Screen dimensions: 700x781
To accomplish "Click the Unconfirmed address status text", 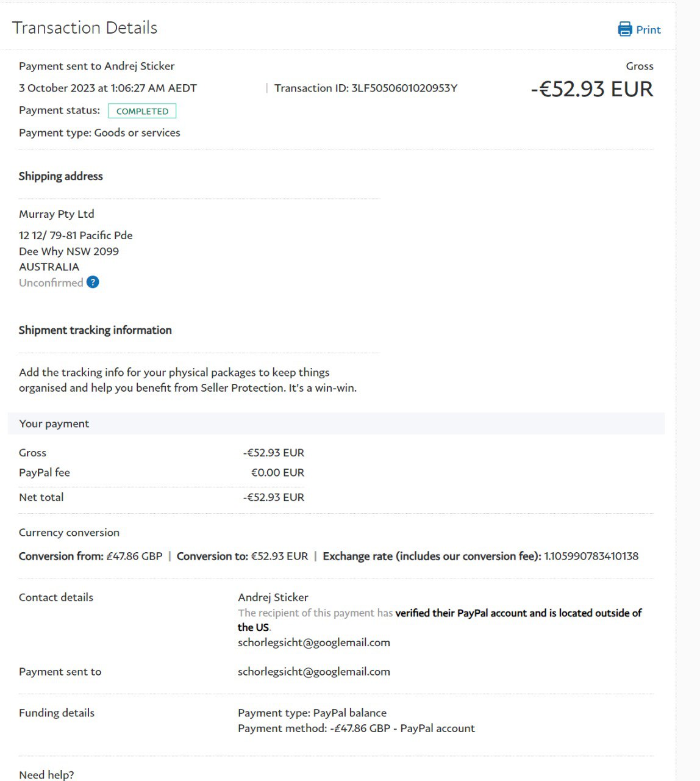I will pos(51,283).
